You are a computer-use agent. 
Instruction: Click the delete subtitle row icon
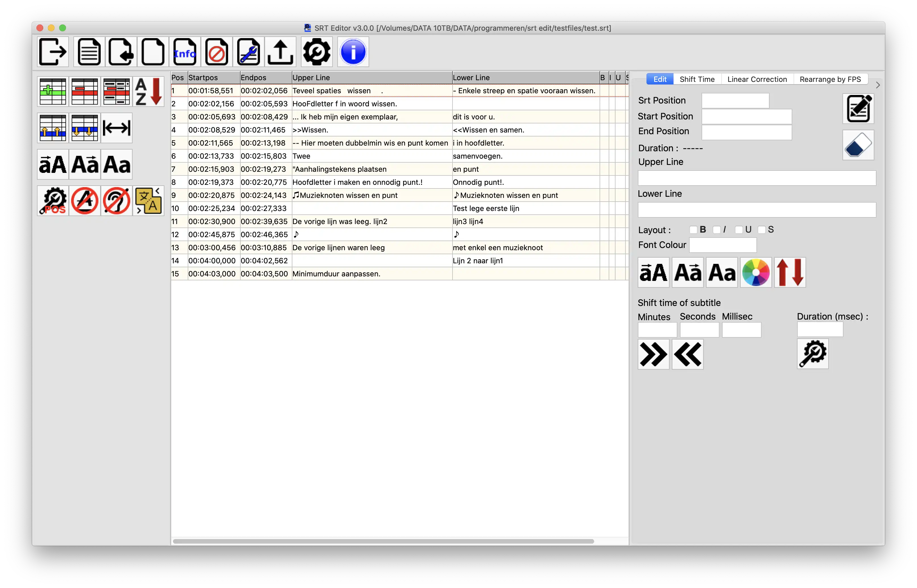(84, 91)
